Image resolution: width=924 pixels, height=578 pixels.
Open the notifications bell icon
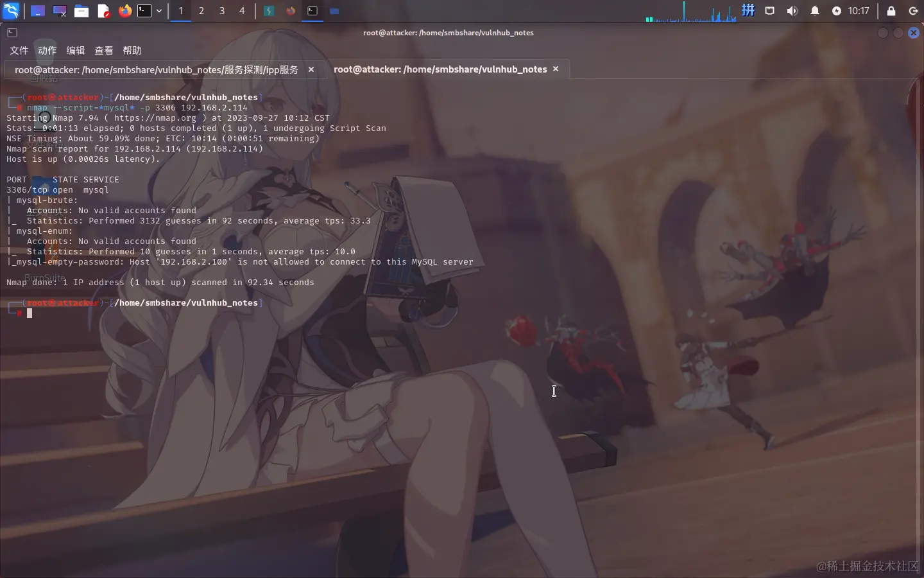[x=815, y=11]
